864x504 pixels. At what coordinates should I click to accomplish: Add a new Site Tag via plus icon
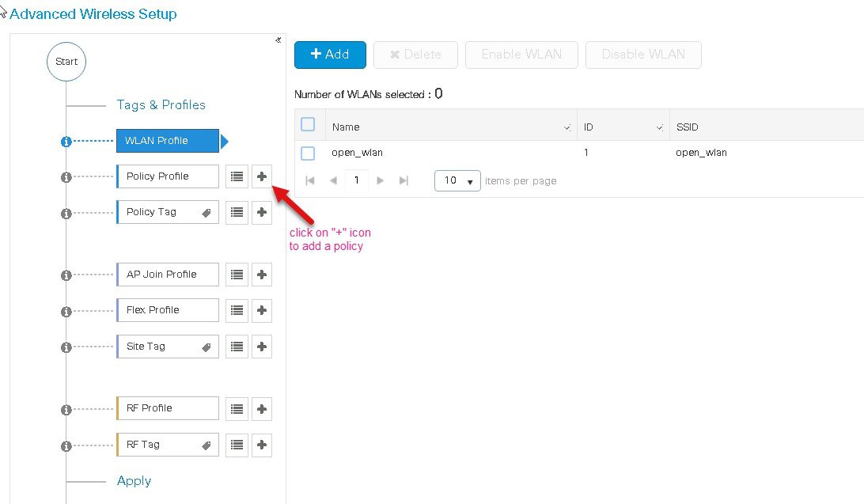coord(262,347)
